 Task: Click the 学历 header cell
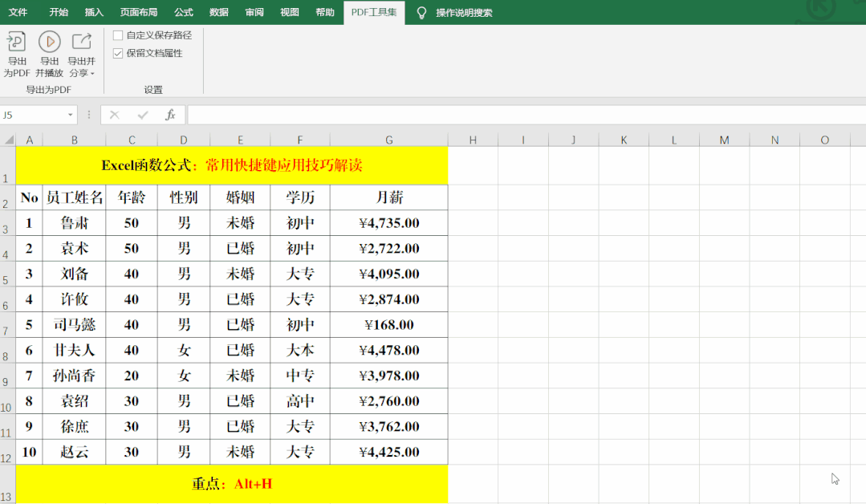coord(300,197)
